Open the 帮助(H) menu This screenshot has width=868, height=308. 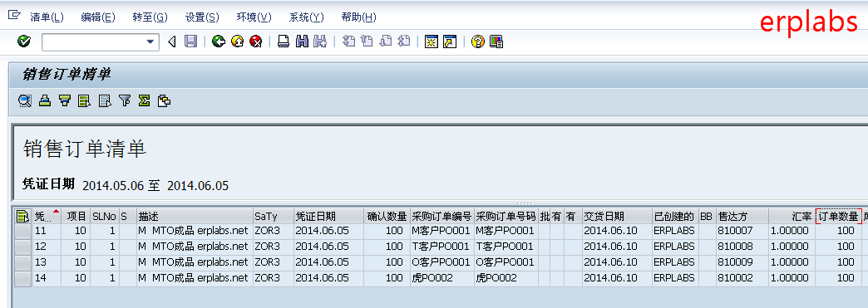coord(358,17)
